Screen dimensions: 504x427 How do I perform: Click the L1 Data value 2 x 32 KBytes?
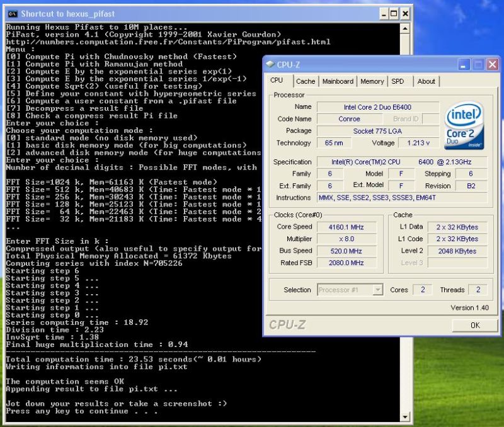pyautogui.click(x=457, y=227)
